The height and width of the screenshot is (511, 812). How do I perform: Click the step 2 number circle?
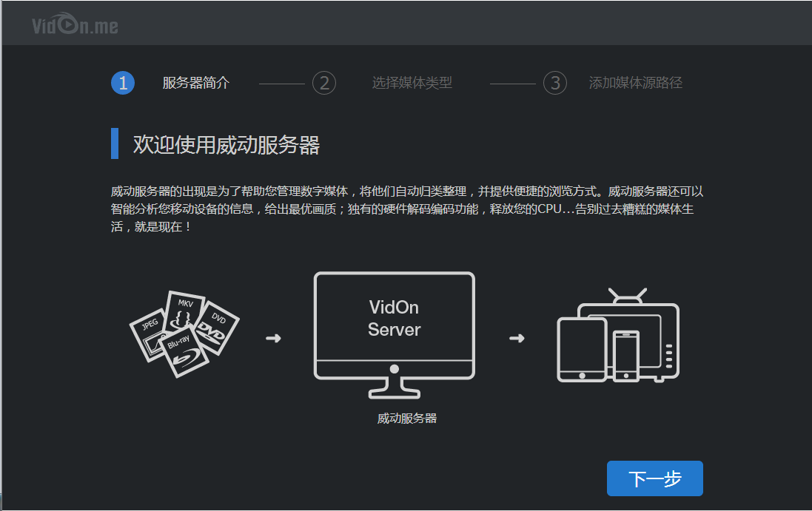(x=324, y=83)
